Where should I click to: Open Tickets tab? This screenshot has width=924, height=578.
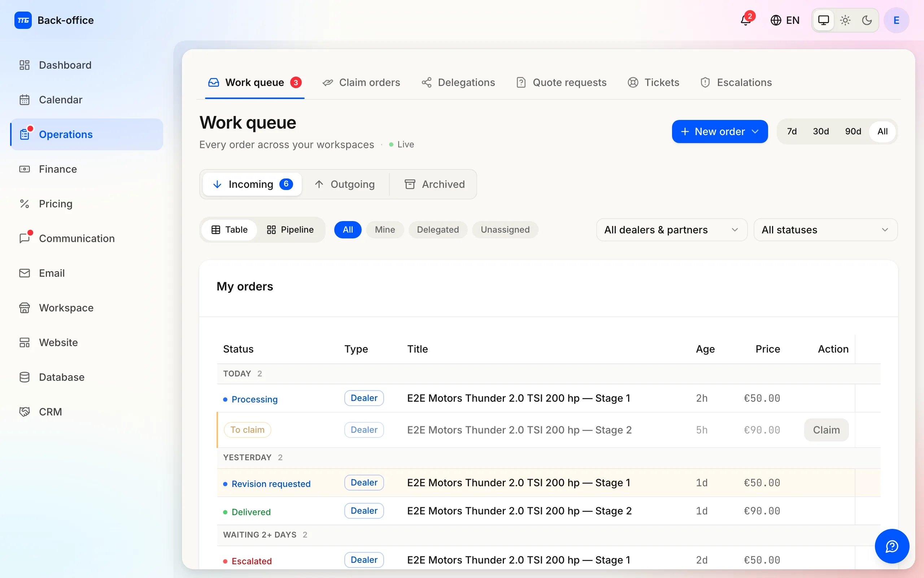(x=653, y=83)
